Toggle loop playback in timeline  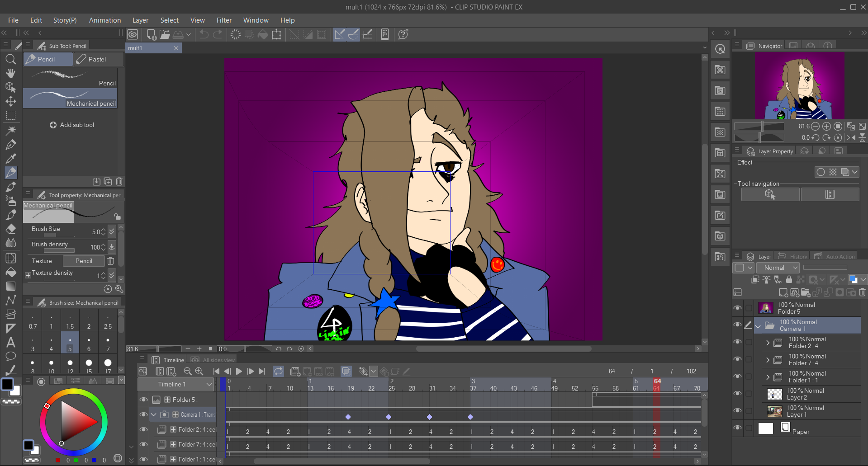click(278, 372)
